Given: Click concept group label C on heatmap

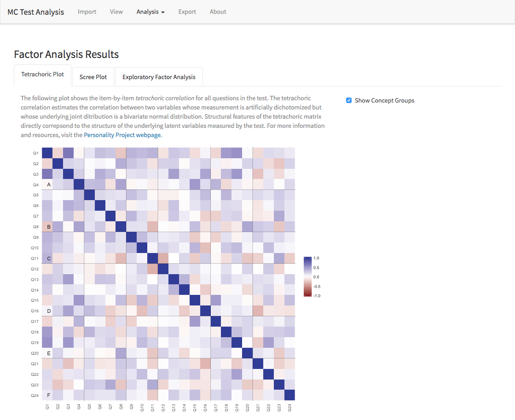Looking at the screenshot, I should pos(49,259).
